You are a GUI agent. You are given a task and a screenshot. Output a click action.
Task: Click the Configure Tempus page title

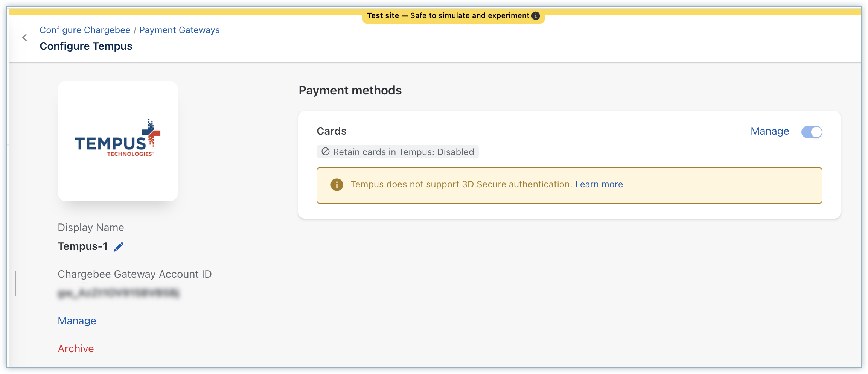click(x=86, y=46)
